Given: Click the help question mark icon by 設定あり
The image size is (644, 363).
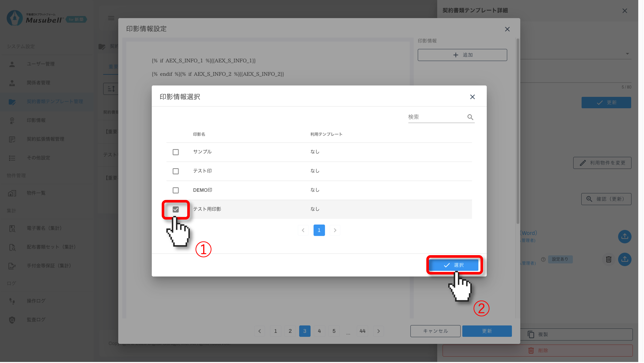Looking at the screenshot, I should pos(543,259).
